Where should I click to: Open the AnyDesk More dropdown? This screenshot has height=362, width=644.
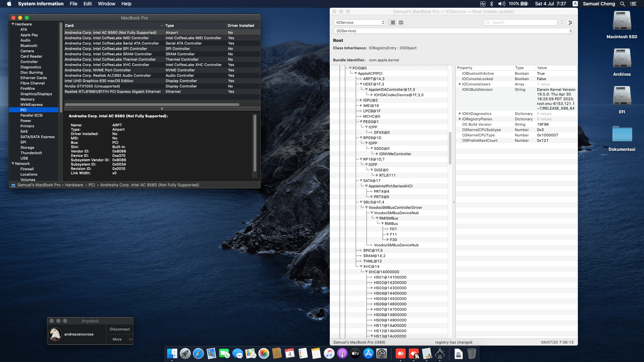(120, 339)
